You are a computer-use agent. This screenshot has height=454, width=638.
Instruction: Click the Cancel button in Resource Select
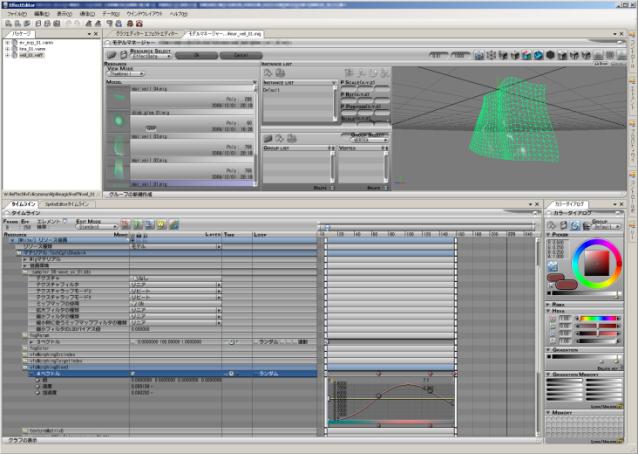[239, 55]
